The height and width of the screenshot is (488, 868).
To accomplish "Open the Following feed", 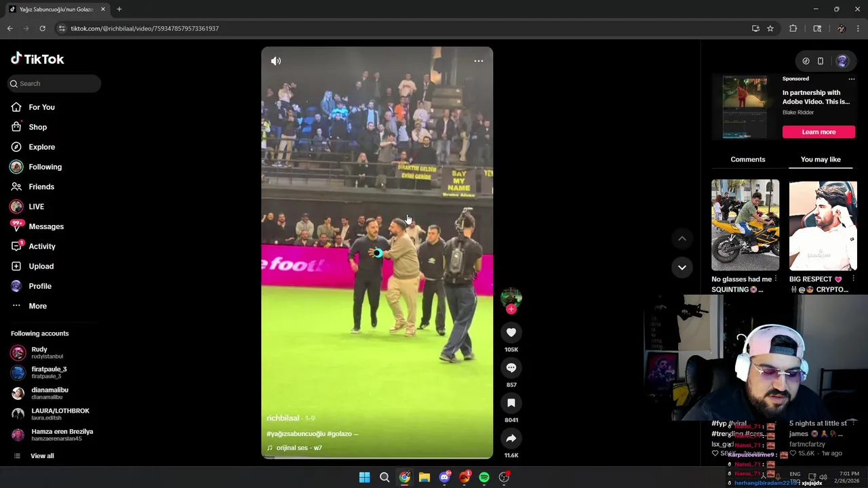I will 45,167.
